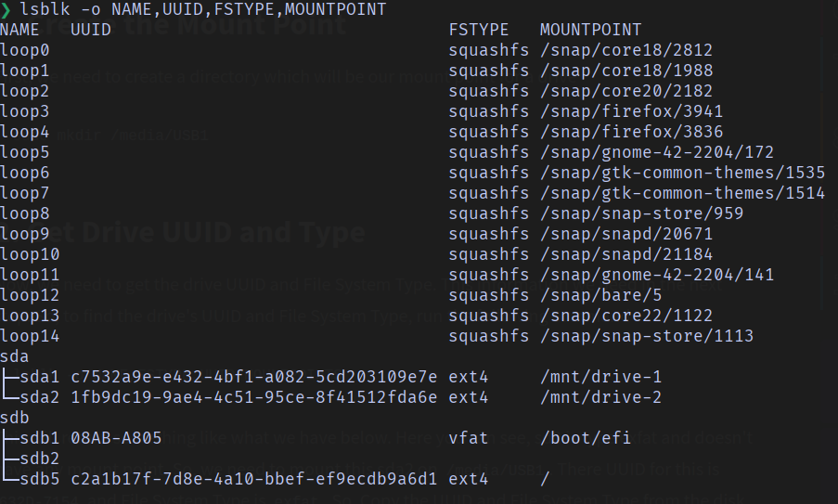The width and height of the screenshot is (838, 504).
Task: Select the sda1 partition name
Action: [40, 378]
